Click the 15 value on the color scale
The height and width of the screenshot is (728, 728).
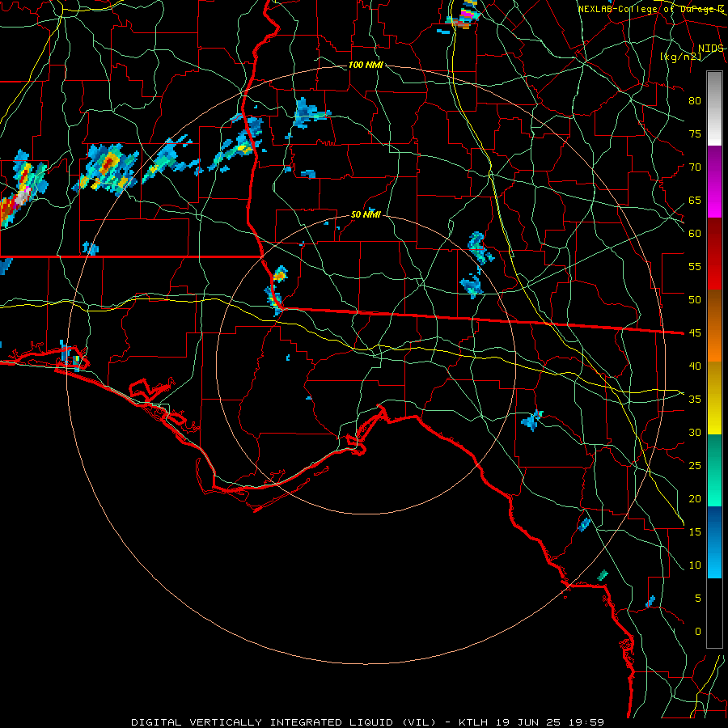pyautogui.click(x=695, y=531)
